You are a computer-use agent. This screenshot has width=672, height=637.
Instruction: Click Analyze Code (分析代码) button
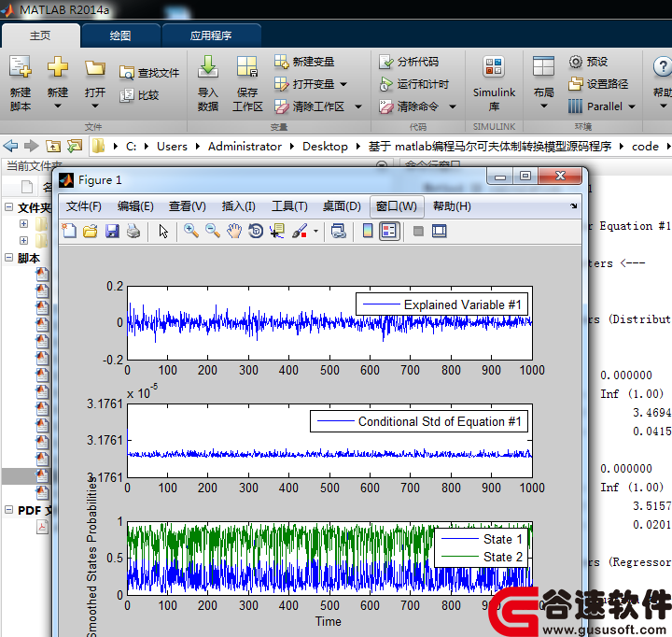[x=409, y=62]
